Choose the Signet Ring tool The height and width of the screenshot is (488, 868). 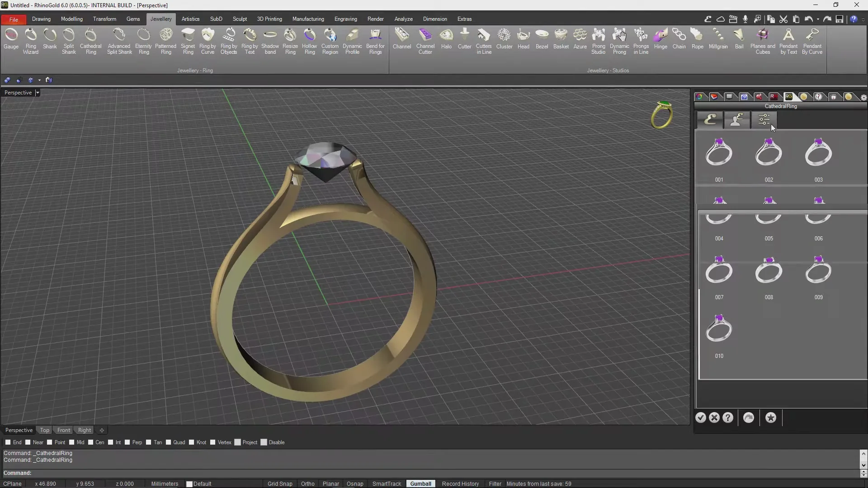pyautogui.click(x=188, y=41)
